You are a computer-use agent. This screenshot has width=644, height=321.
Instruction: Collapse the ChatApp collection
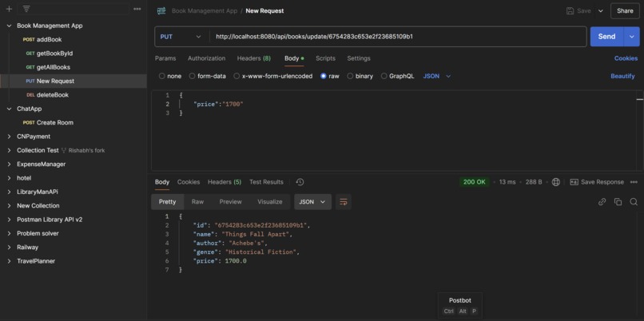(9, 109)
